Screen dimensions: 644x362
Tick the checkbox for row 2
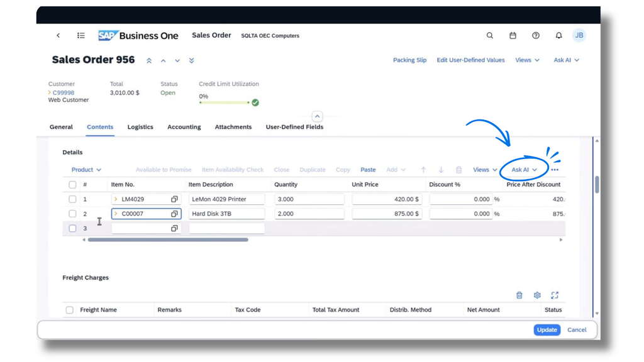(x=72, y=214)
